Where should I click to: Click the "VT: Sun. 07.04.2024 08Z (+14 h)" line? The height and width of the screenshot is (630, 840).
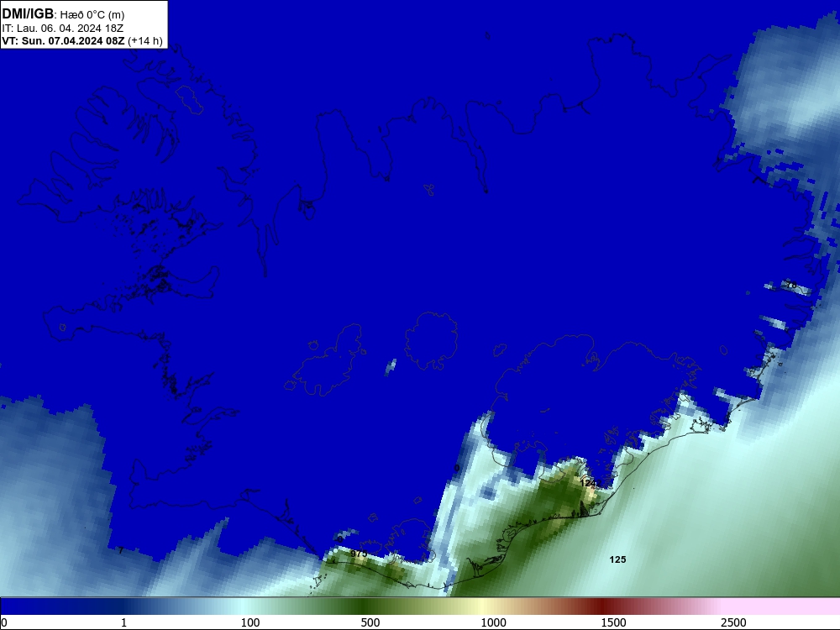(82, 40)
